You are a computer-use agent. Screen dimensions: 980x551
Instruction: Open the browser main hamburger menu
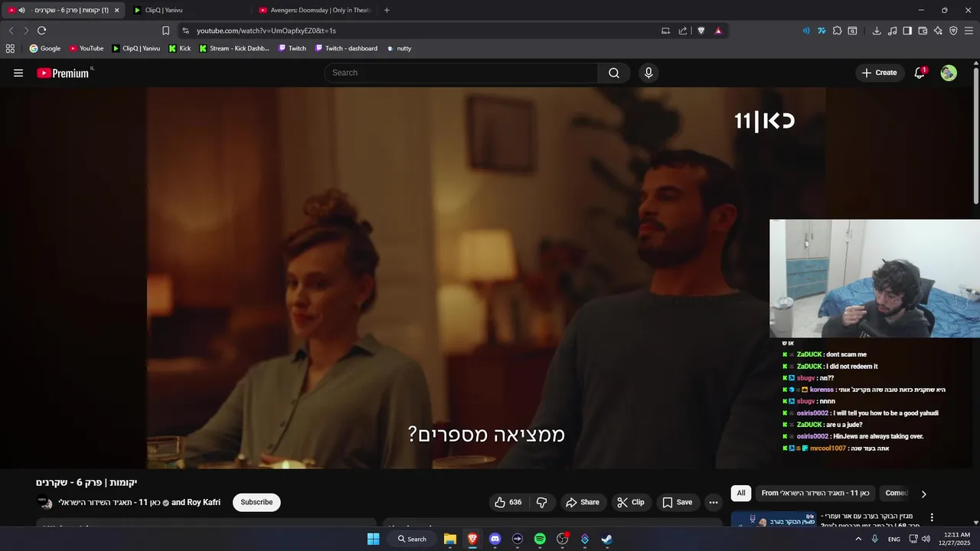[969, 31]
